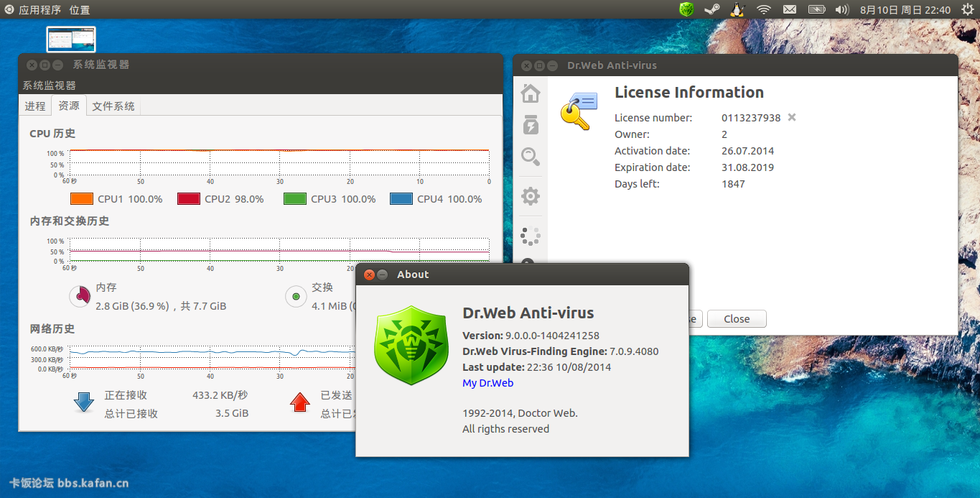Open Dr.Web tray icon in top panel
980x498 pixels.
(x=687, y=9)
